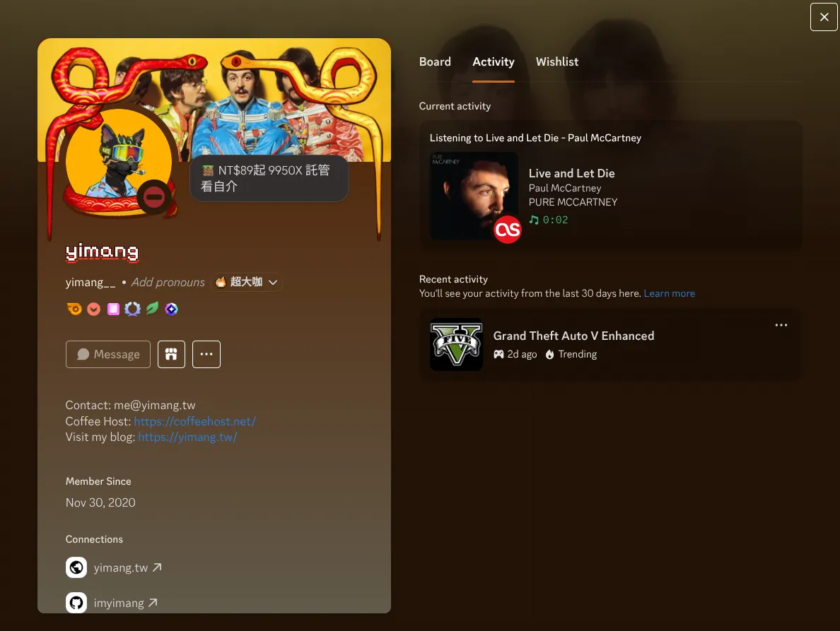Click the arrow next to yimang.tw connection
The width and height of the screenshot is (840, 631).
pos(157,567)
